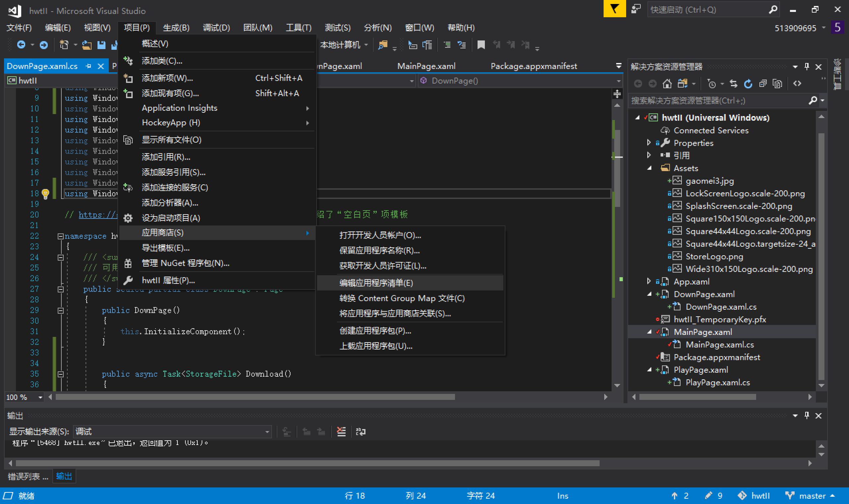Viewport: 849px width, 504px height.
Task: Click the search magnifier in Solution Explorer
Action: click(813, 100)
